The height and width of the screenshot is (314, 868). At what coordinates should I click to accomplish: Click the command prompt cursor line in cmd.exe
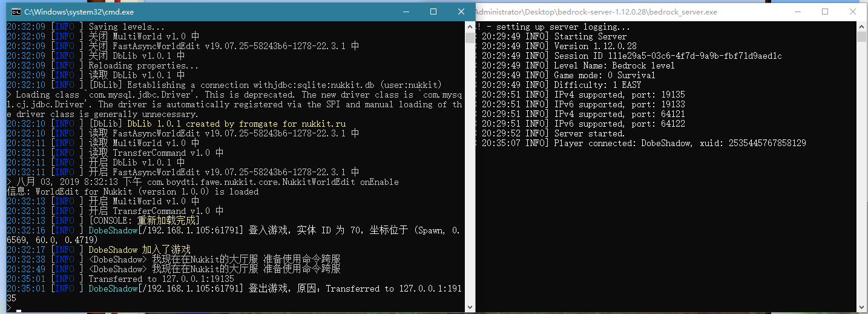click(18, 309)
